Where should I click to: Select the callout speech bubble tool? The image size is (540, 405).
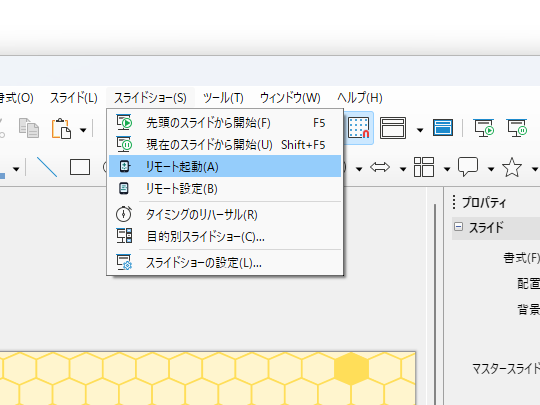point(468,167)
